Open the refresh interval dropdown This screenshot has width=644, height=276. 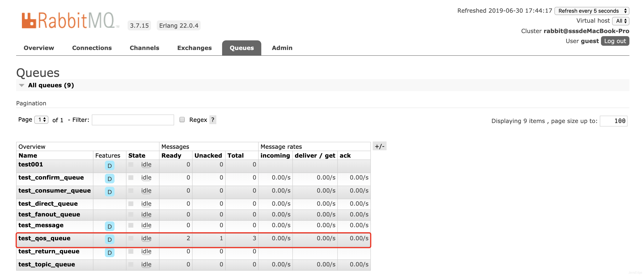[x=592, y=11]
